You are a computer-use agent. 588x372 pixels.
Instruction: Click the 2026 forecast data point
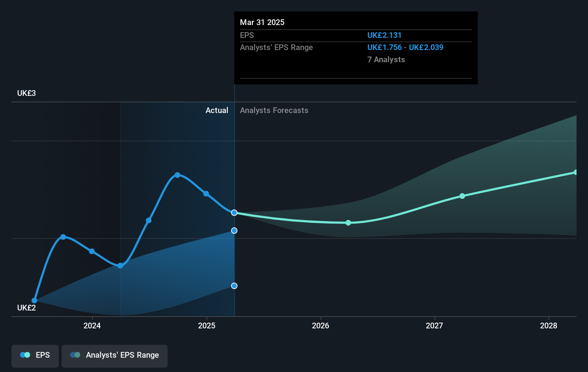pyautogui.click(x=348, y=222)
